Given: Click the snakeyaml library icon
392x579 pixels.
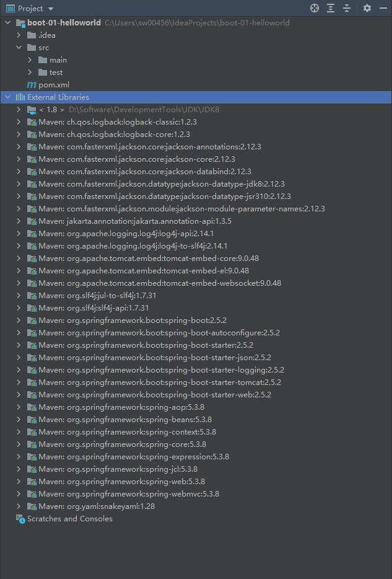Looking at the screenshot, I should pos(32,506).
